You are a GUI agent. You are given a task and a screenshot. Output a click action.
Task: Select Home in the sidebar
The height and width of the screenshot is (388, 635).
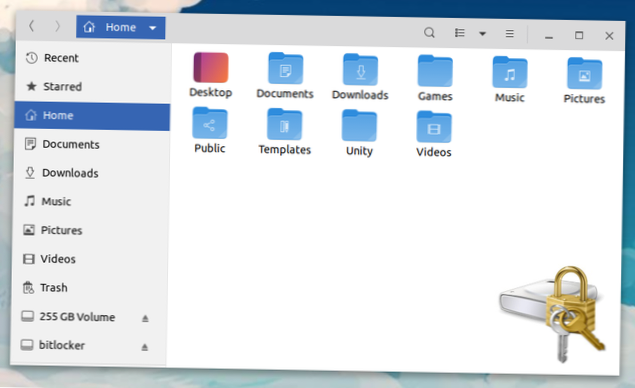(92, 115)
